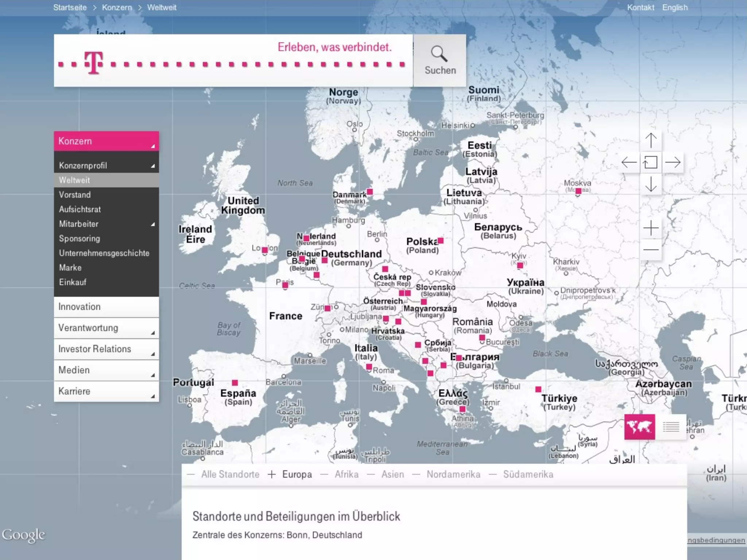Pan map right with the arrow
The height and width of the screenshot is (560, 747).
(673, 162)
